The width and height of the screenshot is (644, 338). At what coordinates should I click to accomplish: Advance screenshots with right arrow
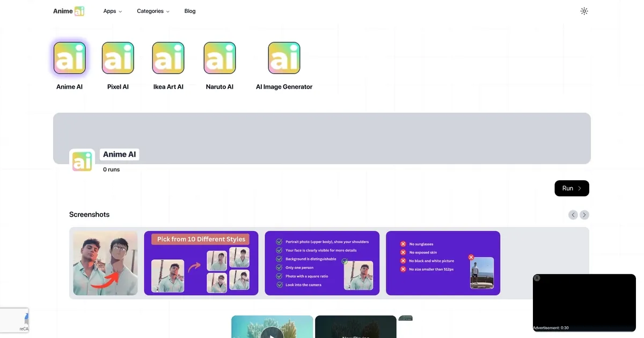[584, 215]
